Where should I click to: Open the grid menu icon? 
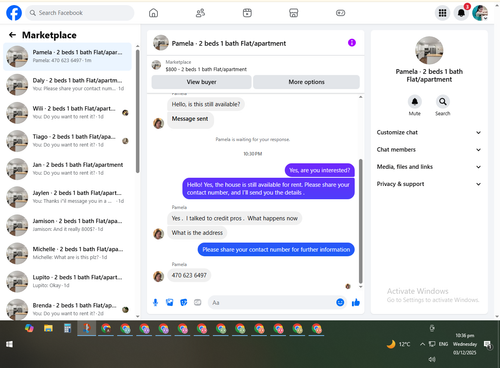coord(442,13)
